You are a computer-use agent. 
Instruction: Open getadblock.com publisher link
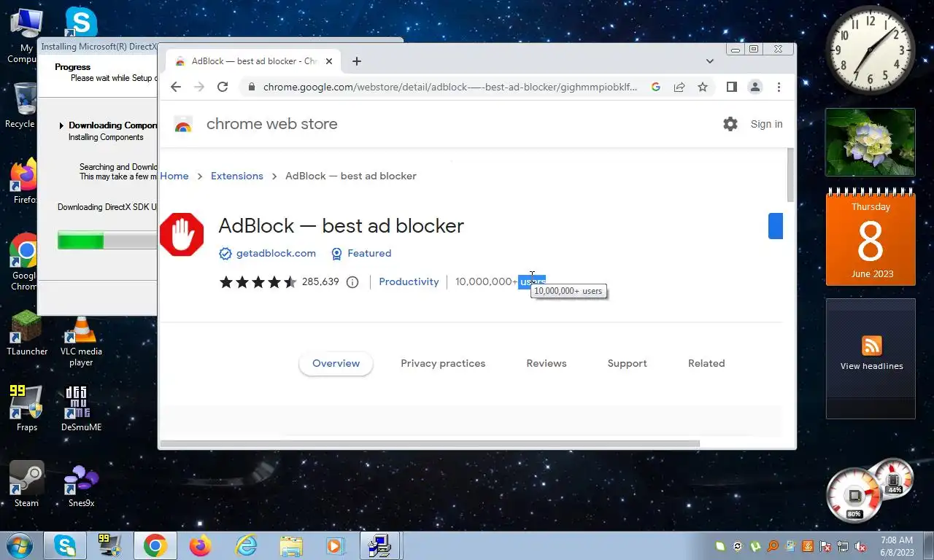click(x=276, y=253)
